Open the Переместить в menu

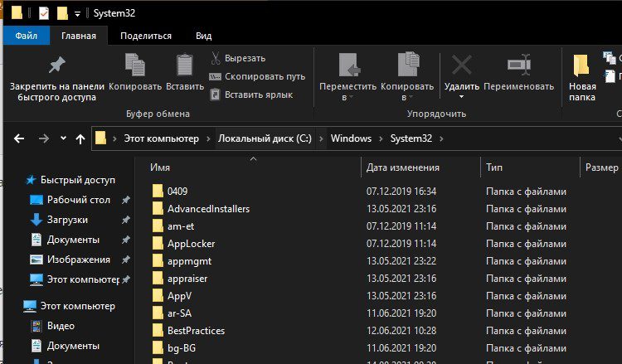(x=347, y=77)
